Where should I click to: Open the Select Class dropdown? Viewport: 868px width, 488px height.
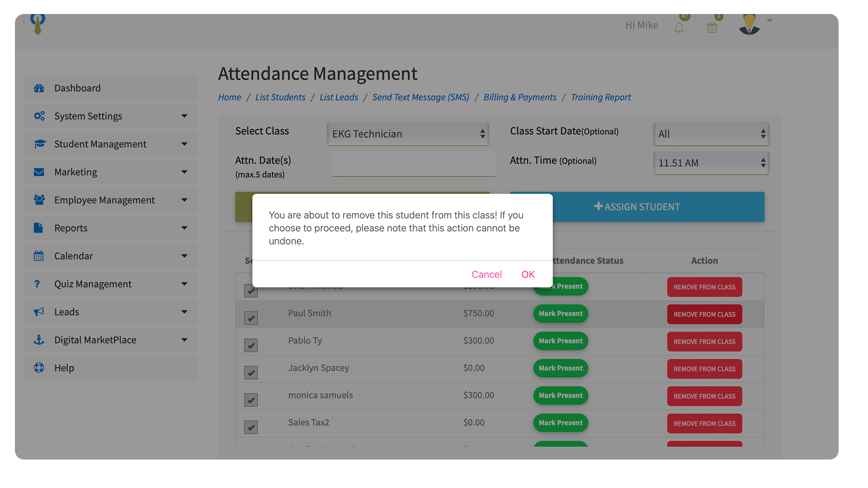407,134
